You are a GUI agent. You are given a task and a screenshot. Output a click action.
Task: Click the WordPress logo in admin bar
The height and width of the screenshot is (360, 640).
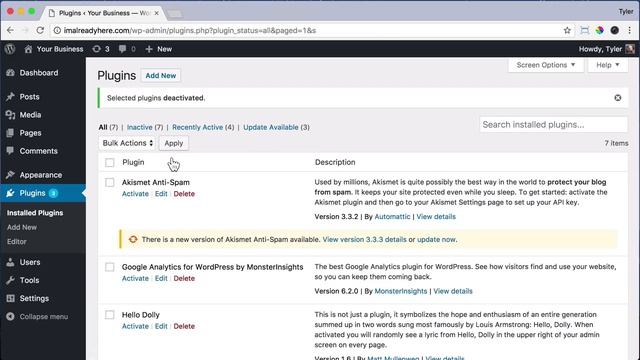pyautogui.click(x=10, y=49)
